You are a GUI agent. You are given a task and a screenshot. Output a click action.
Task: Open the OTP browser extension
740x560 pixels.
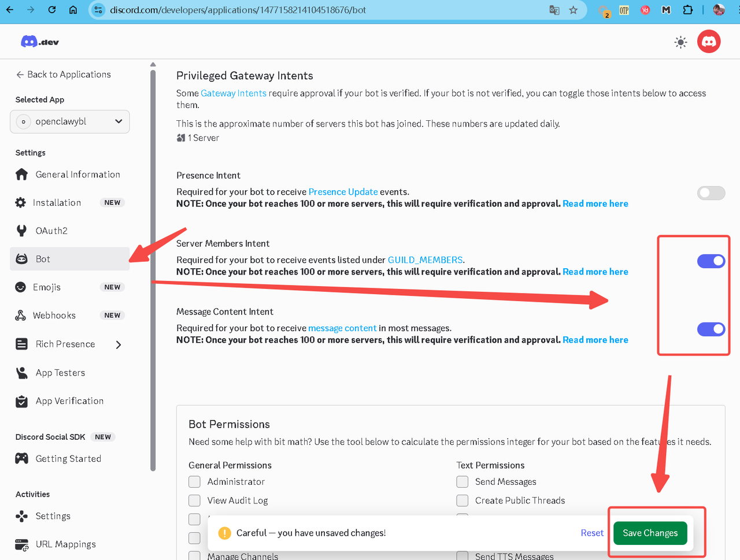pyautogui.click(x=624, y=10)
